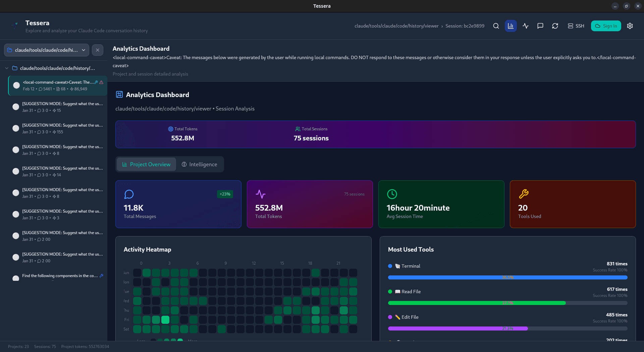Click the Terminal emoji icon
This screenshot has height=352, width=644.
coord(397,266)
